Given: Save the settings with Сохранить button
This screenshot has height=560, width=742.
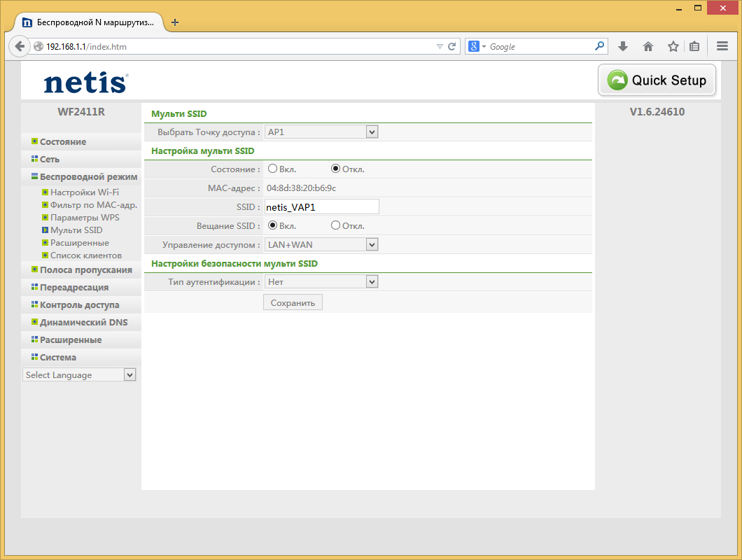Looking at the screenshot, I should click(293, 303).
